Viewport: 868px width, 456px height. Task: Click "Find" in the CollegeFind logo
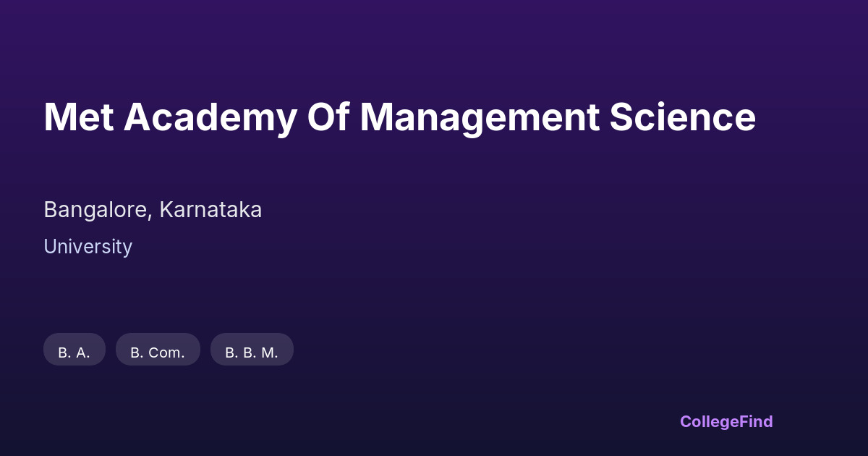pos(757,421)
